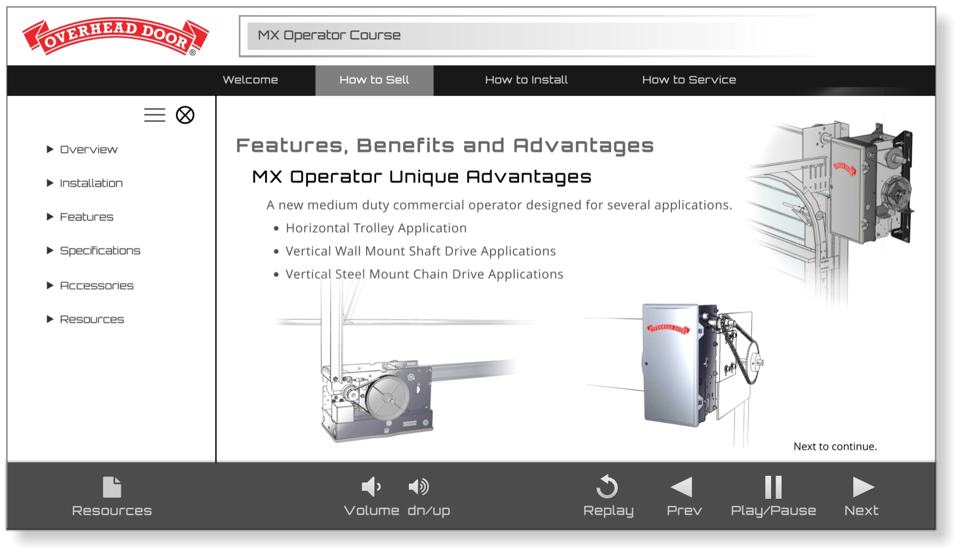Replay the current slide
This screenshot has height=560, width=966.
(608, 487)
